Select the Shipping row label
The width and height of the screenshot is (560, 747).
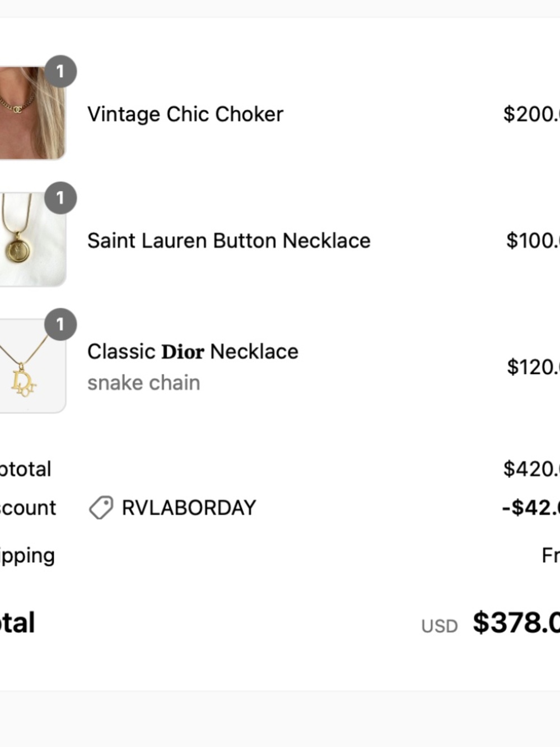pos(27,555)
